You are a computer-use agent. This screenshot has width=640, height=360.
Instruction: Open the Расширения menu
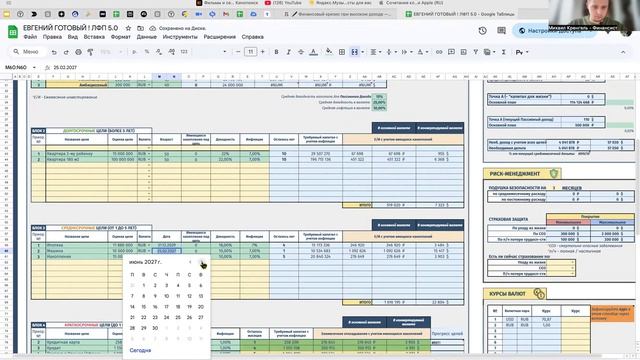pyautogui.click(x=220, y=37)
